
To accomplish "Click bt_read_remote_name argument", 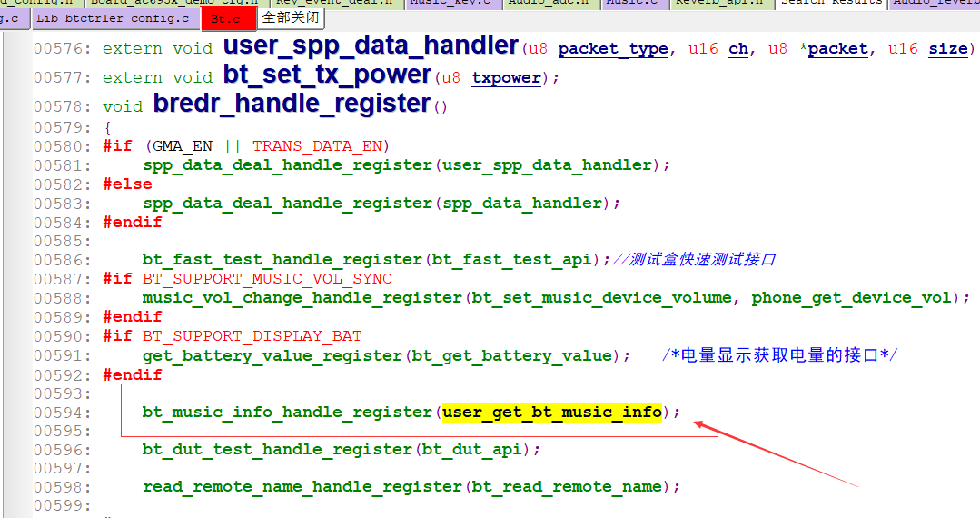I will 567,487.
